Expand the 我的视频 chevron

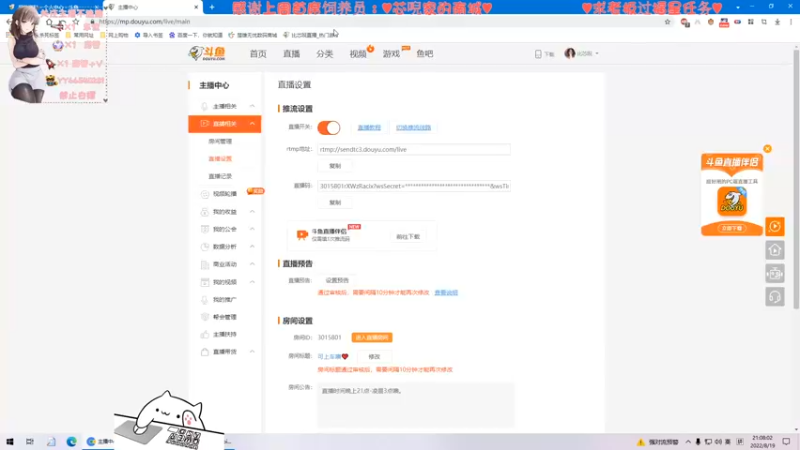(x=252, y=282)
